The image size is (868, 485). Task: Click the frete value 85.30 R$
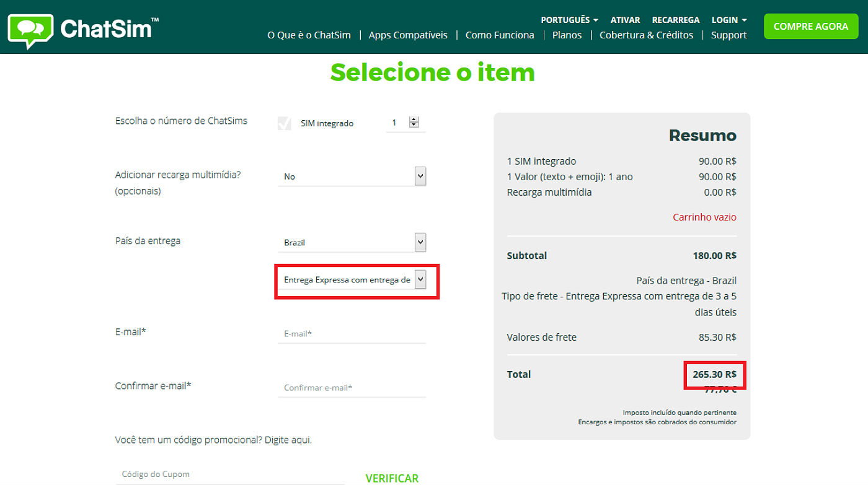717,338
